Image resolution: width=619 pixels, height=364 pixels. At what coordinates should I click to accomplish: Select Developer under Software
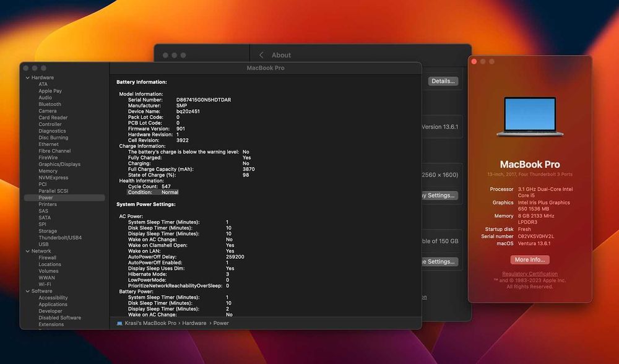click(50, 311)
